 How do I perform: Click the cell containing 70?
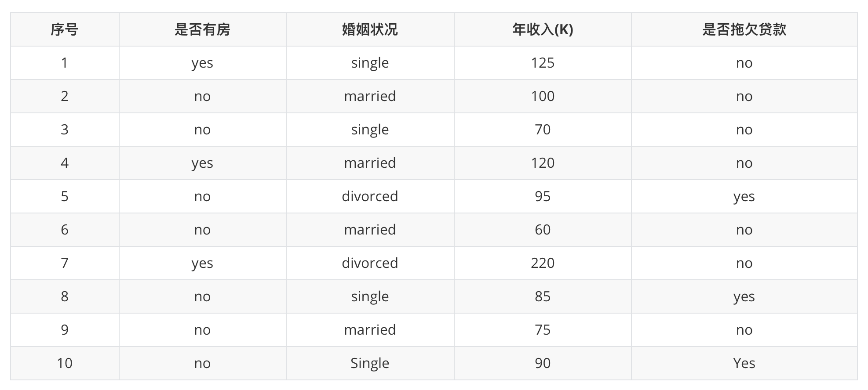click(x=543, y=130)
